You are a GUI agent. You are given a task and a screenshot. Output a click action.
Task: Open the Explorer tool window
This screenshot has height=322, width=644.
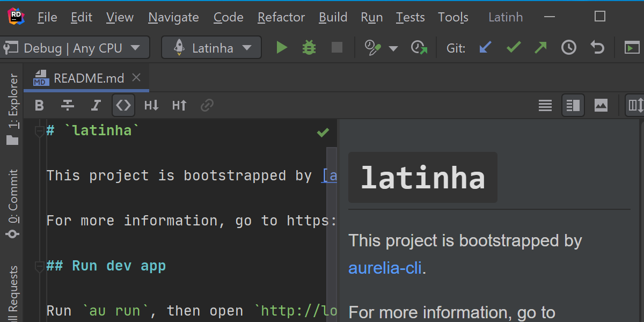[x=12, y=110]
